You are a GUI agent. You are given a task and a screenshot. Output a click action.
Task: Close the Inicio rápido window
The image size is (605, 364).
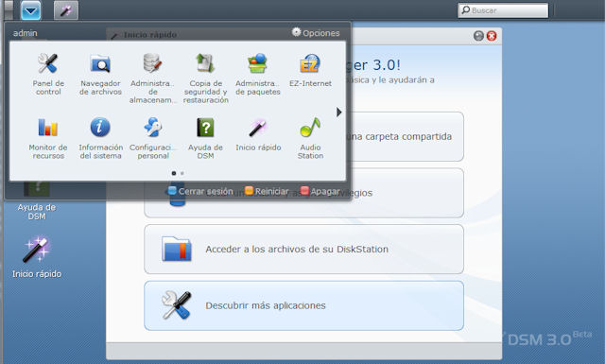[492, 36]
